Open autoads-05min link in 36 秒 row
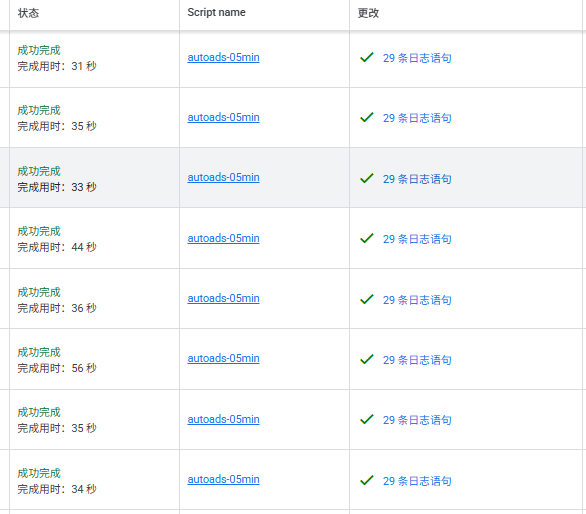Image resolution: width=586 pixels, height=514 pixels. click(223, 298)
